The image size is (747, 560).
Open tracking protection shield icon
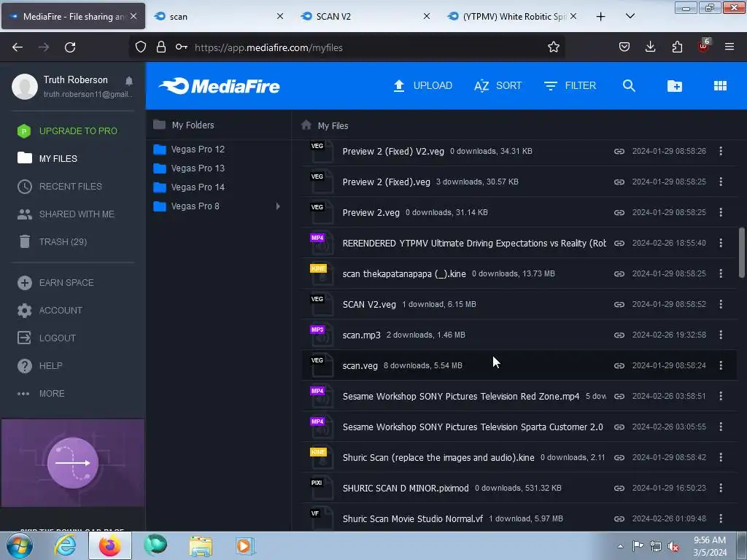141,47
